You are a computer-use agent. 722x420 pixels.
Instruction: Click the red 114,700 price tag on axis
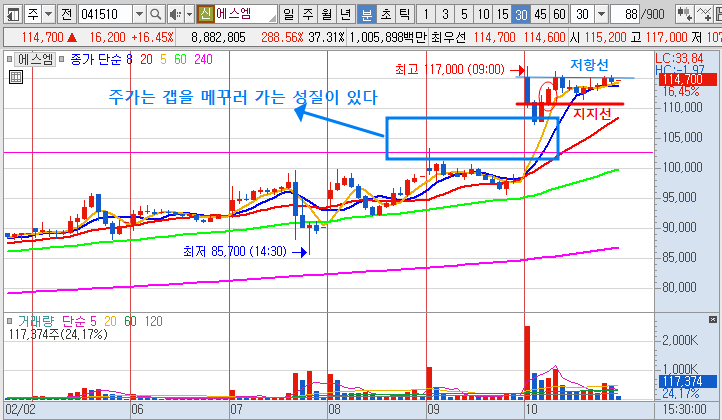[x=687, y=79]
